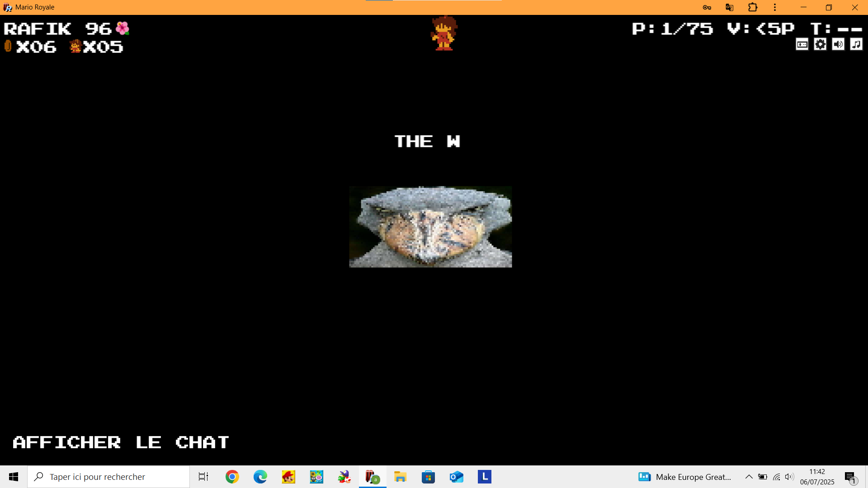Open the pixel game icon beside Mario in taskbar

pyautogui.click(x=316, y=477)
